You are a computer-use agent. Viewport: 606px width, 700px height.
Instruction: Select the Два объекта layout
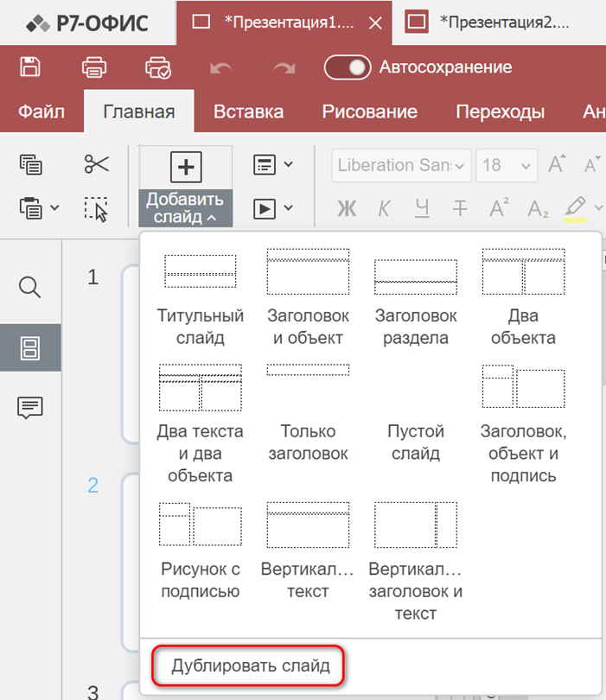pos(523,297)
